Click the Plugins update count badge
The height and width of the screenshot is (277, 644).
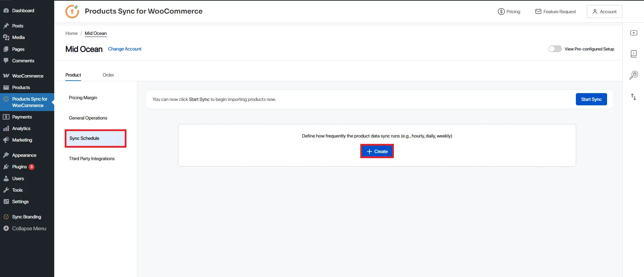pos(32,167)
